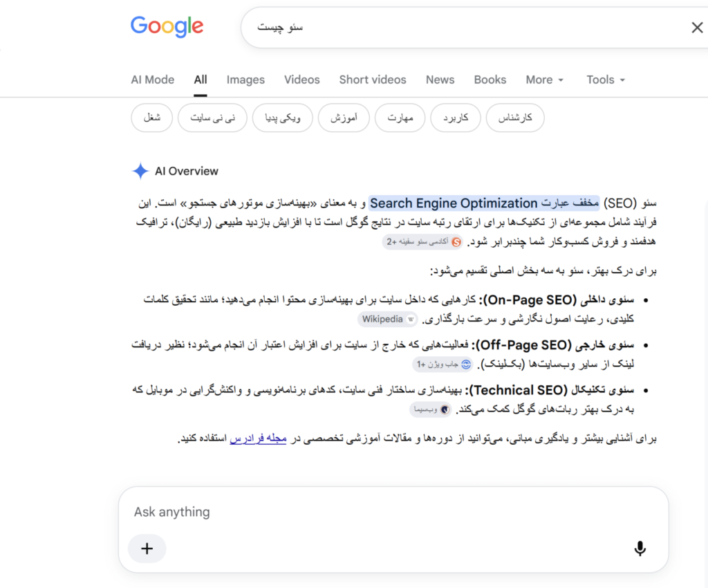Open the آکادمی سئو سفینه source chip
Viewport: 708px width, 588px height.
[423, 242]
